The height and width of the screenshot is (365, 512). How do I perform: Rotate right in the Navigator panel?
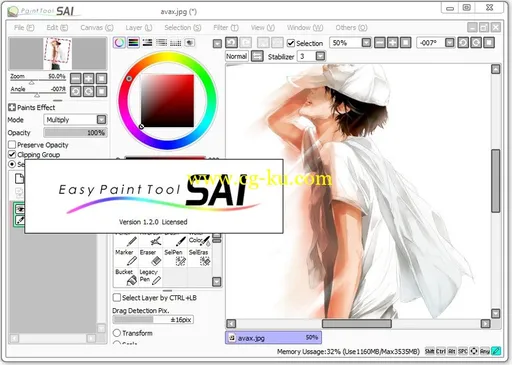(x=89, y=91)
